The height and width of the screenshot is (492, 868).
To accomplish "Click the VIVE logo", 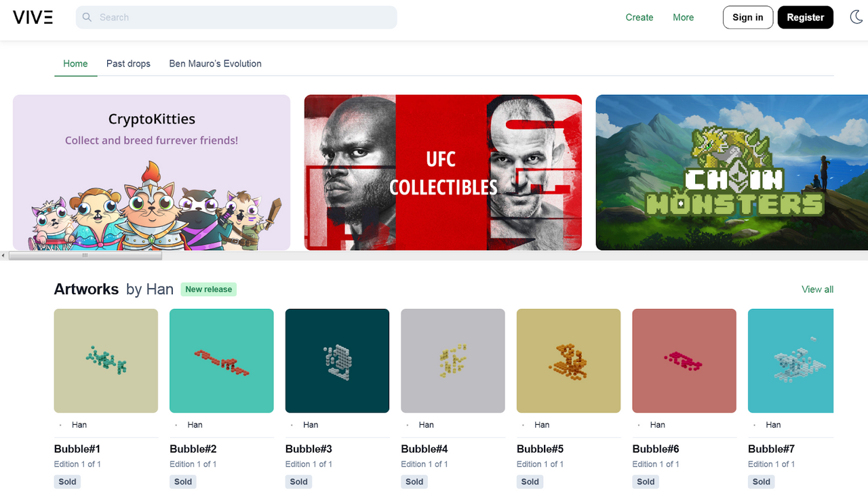I will click(x=33, y=18).
